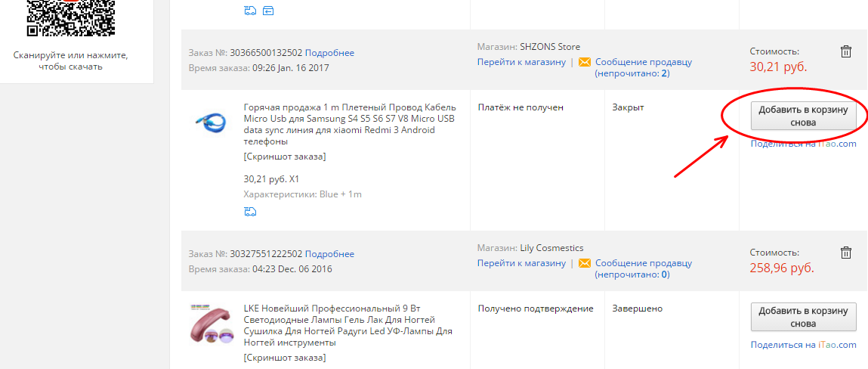Open Подробнее for order 30366500132502

tap(329, 53)
